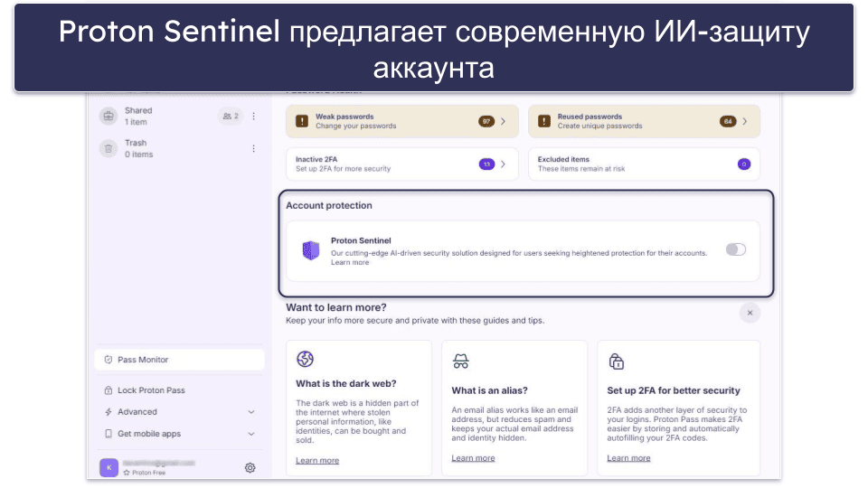This screenshot has width=868, height=488.
Task: Open the Inactive 2FA card
Action: click(401, 164)
